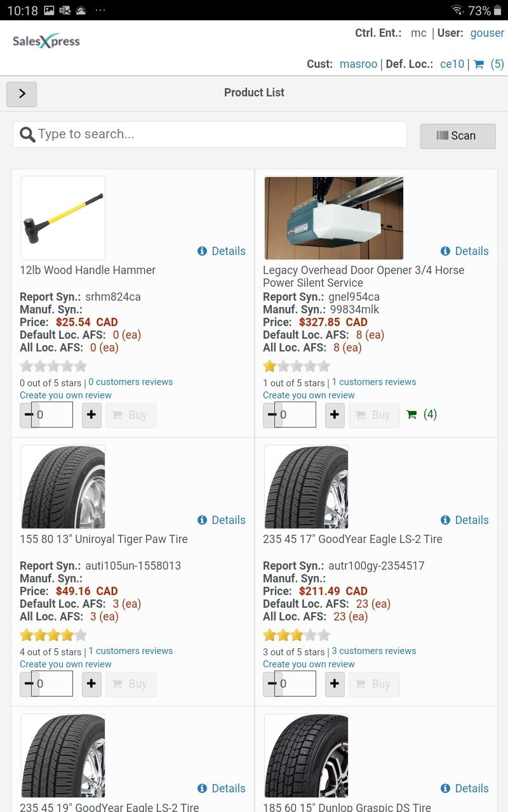
Task: Open gouser user profile link
Action: pos(487,33)
